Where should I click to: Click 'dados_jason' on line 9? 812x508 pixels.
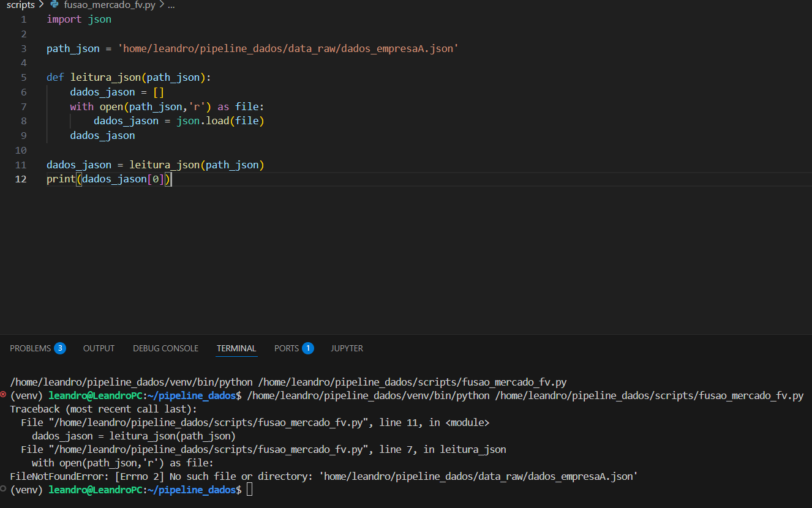102,136
